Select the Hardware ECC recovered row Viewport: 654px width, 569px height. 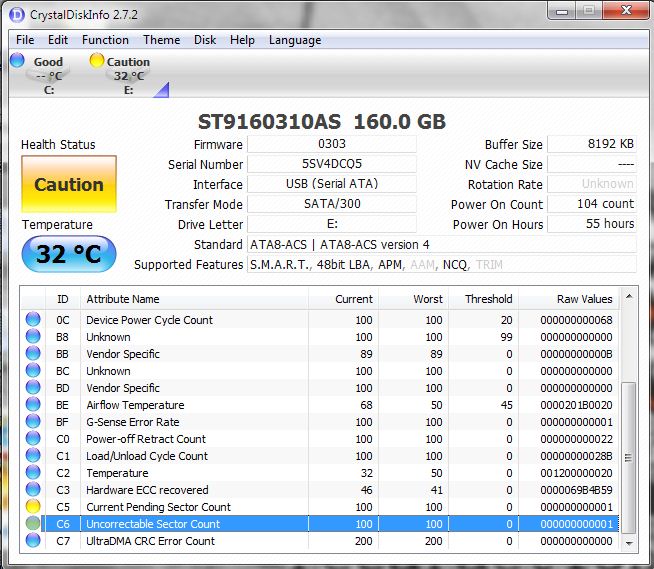point(320,490)
